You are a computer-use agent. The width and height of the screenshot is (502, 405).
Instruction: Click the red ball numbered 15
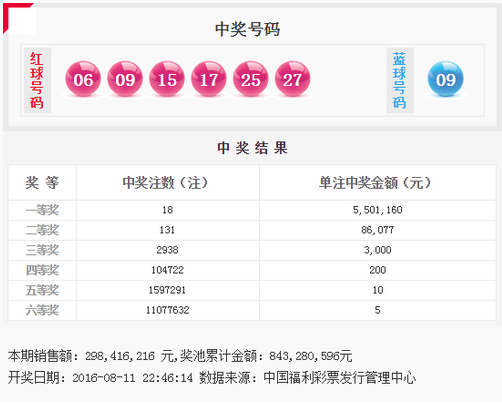pyautogui.click(x=167, y=79)
